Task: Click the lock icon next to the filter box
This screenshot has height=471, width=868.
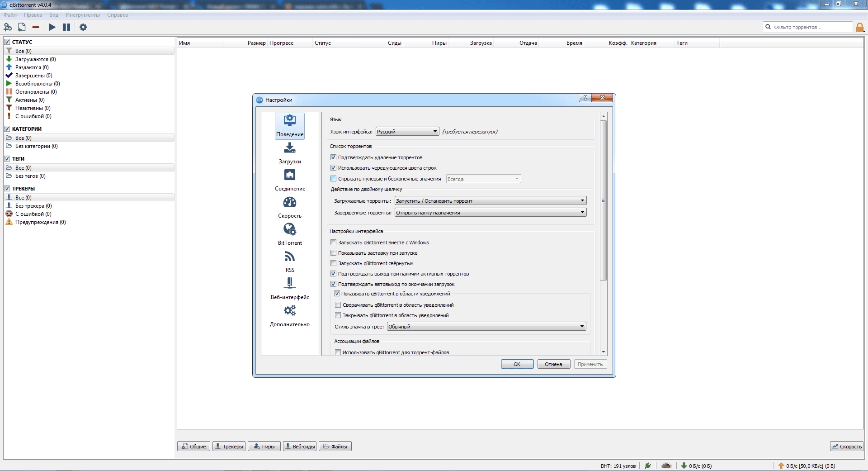Action: click(x=860, y=27)
